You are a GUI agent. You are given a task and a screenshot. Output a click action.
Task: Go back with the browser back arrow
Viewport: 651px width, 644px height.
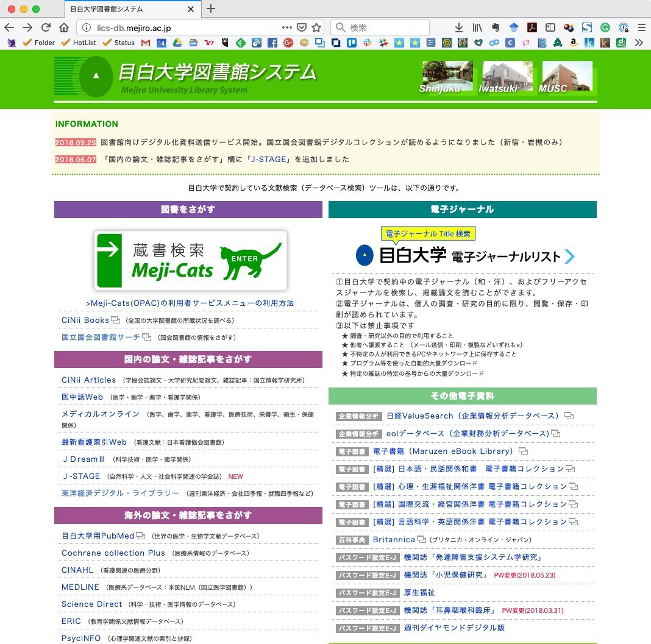click(x=9, y=28)
